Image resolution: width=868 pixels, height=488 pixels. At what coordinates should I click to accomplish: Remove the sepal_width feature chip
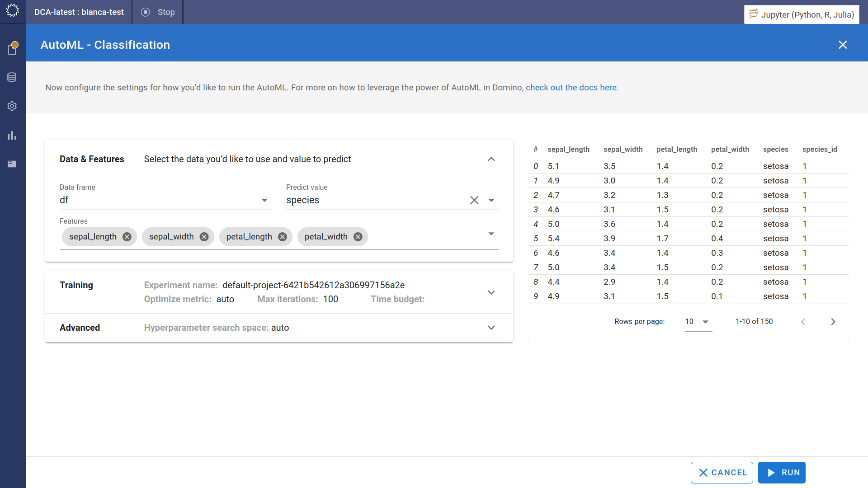pos(204,237)
